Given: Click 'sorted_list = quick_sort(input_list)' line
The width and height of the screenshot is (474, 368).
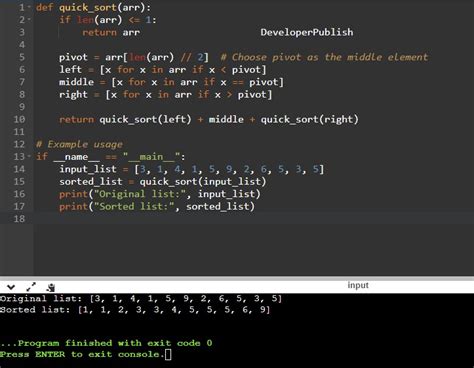Looking at the screenshot, I should click(163, 182).
